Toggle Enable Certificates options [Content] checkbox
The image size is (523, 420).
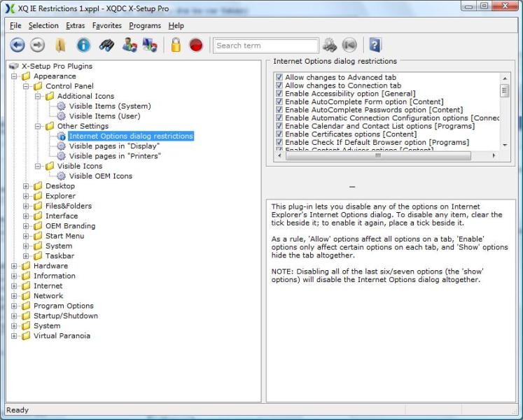279,134
